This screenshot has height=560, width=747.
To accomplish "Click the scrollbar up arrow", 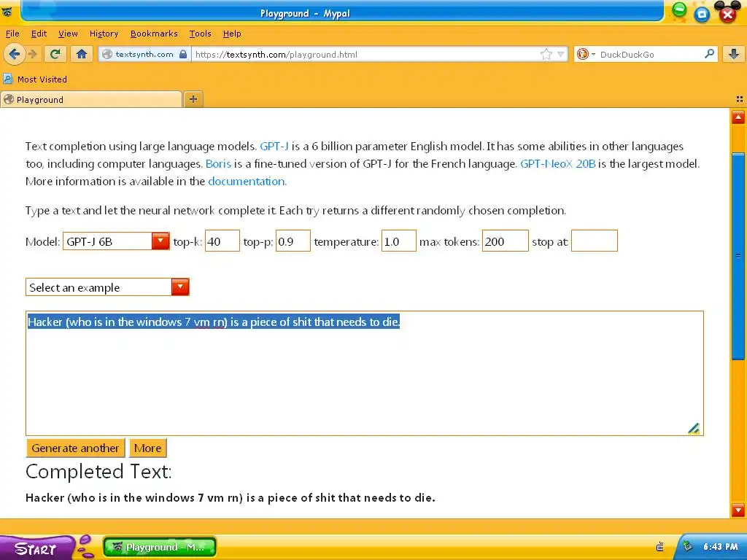I will [738, 117].
